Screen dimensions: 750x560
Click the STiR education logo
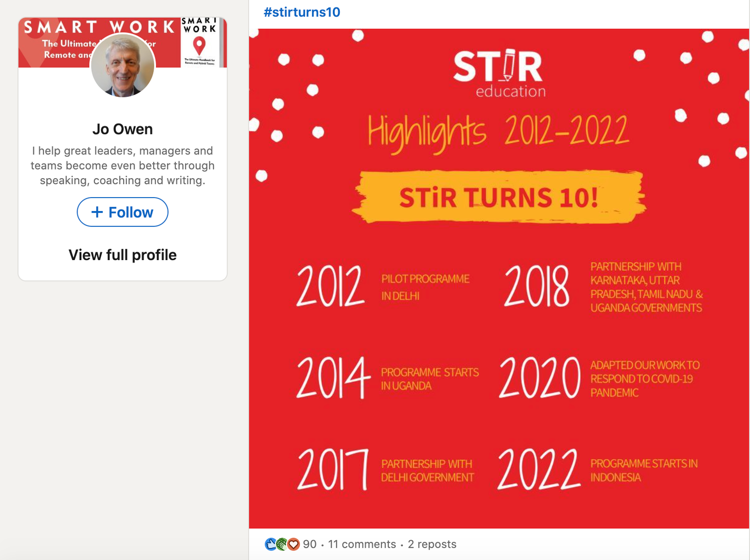point(499,73)
